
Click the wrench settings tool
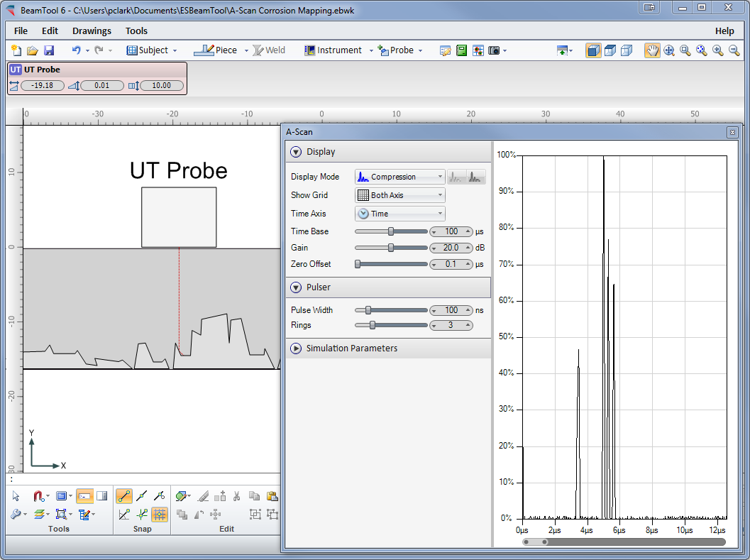[16, 515]
